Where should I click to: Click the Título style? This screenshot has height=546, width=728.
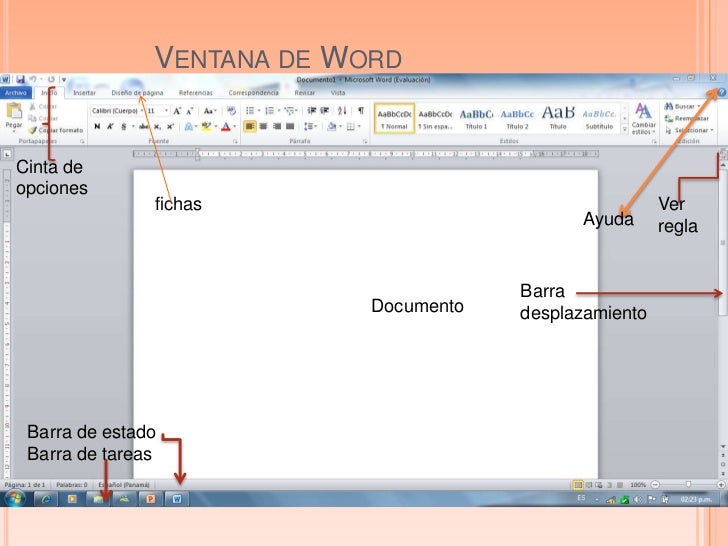[558, 119]
